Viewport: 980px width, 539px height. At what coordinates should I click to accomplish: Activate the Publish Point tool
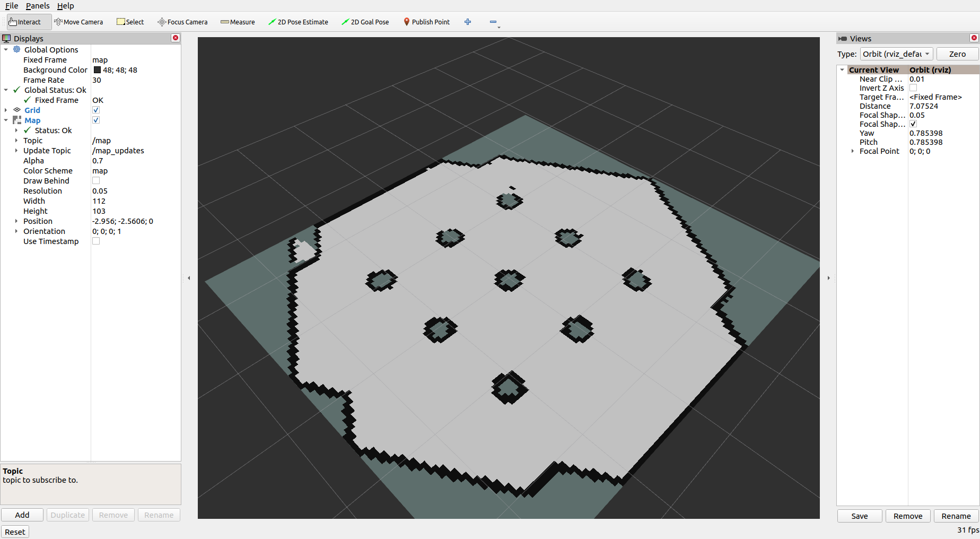(x=427, y=22)
